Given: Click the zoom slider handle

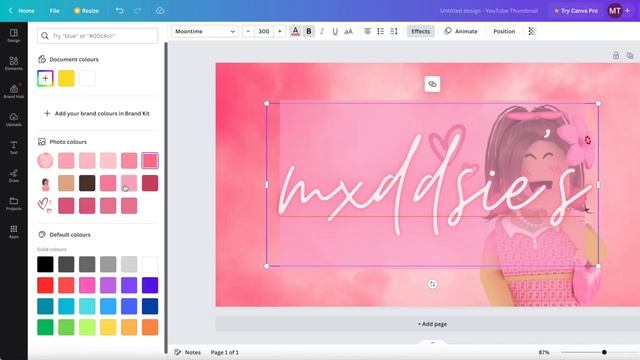Looking at the screenshot, I should [x=604, y=352].
